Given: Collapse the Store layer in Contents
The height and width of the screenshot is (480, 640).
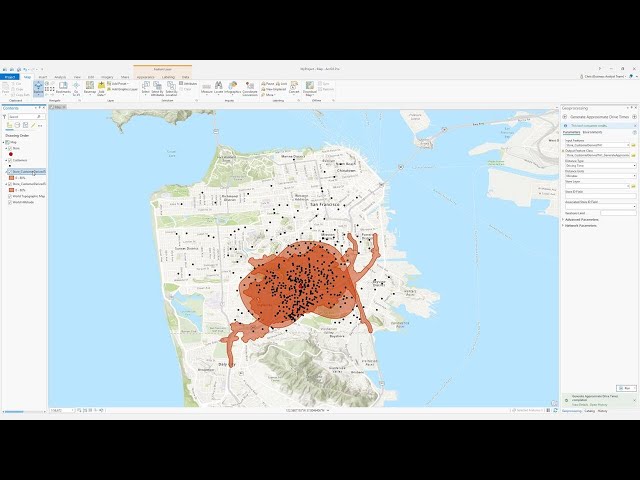Looking at the screenshot, I should [6, 148].
